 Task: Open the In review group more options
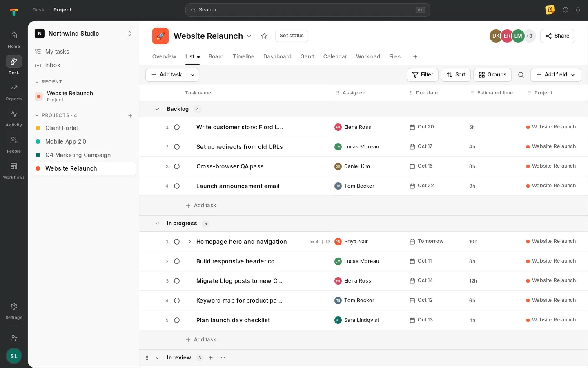pyautogui.click(x=223, y=358)
